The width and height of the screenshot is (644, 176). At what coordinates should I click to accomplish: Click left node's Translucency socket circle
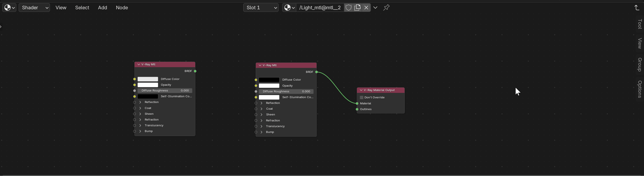coord(135,125)
